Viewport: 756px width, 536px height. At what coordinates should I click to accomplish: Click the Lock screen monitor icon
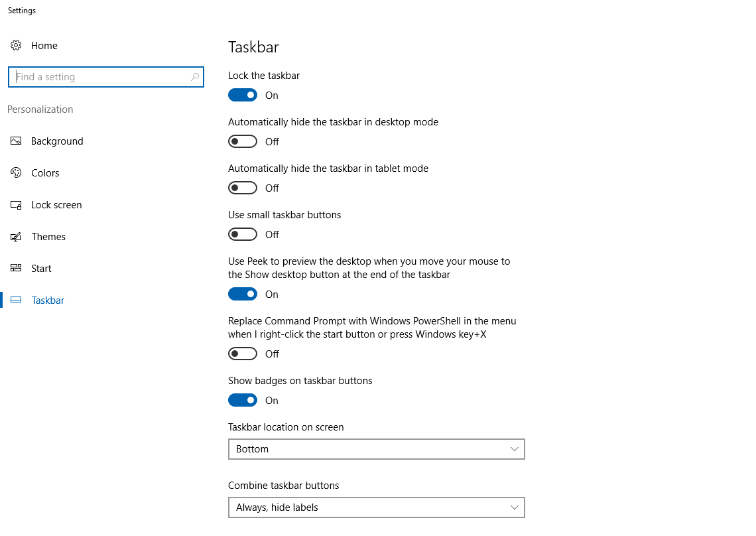click(x=16, y=205)
